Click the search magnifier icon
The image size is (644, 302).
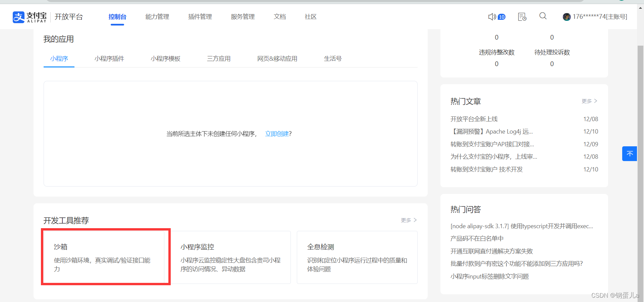pos(543,16)
